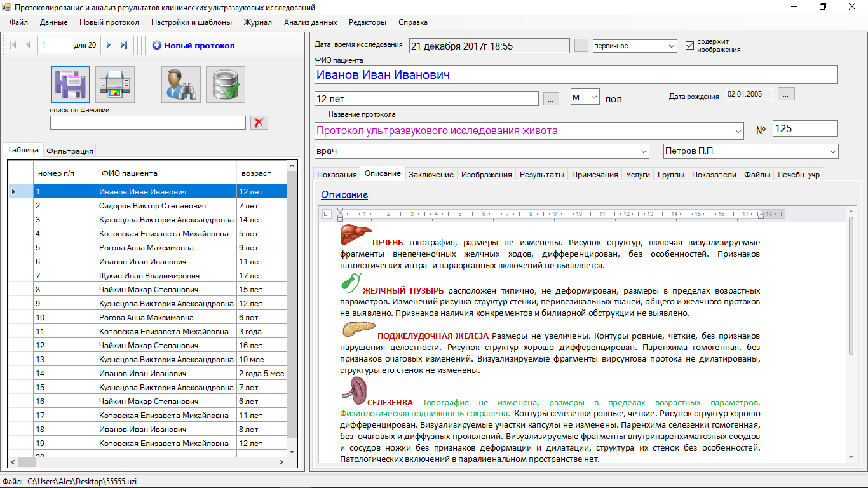The height and width of the screenshot is (488, 868).
Task: Open the 'Анализ данных' menu
Action: click(x=310, y=22)
